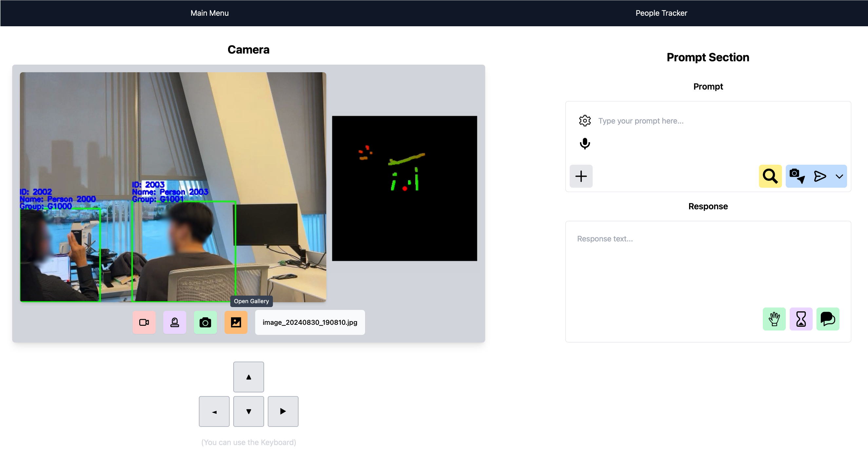Open prompt settings gear icon
The height and width of the screenshot is (457, 868).
click(585, 121)
